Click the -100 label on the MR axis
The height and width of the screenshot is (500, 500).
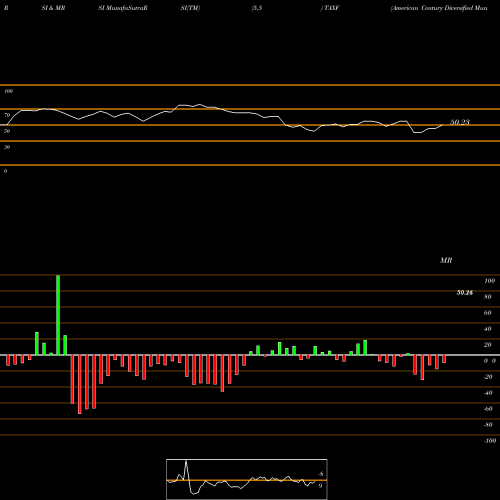pos(489,441)
